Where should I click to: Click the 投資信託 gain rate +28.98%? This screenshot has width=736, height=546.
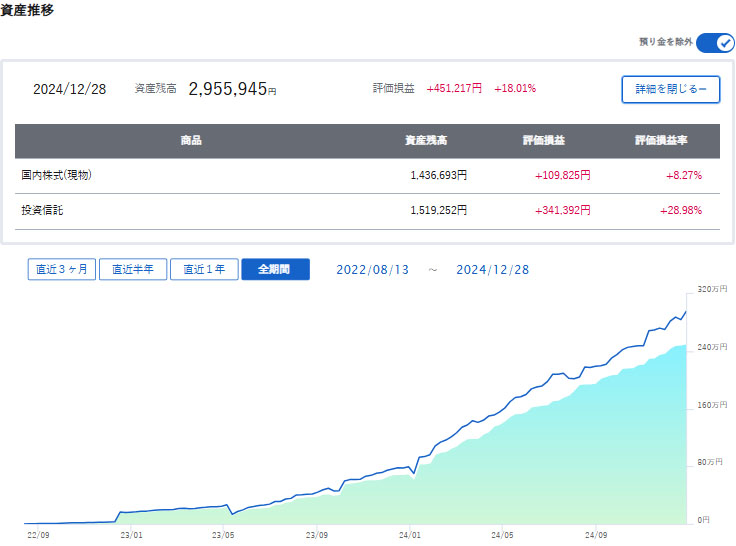(680, 210)
